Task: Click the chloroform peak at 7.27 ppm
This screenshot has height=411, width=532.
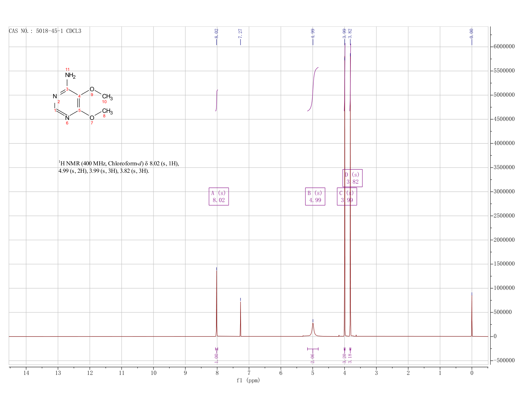Action: point(241,318)
